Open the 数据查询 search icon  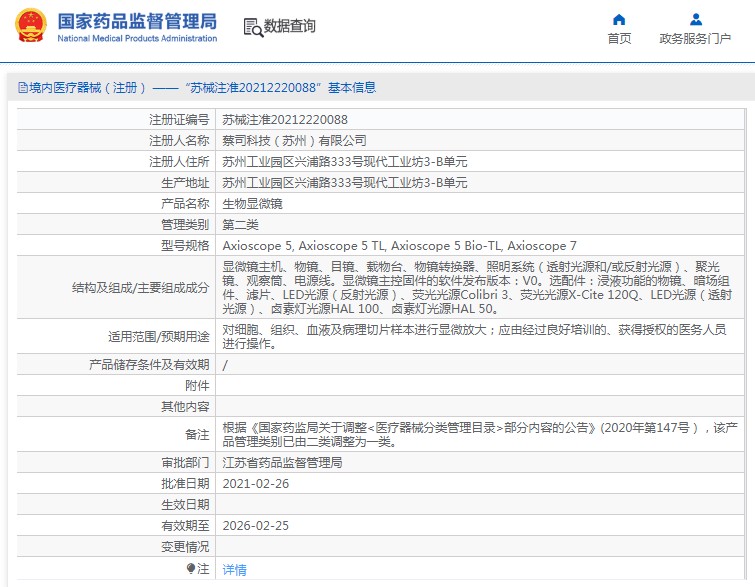tap(253, 27)
